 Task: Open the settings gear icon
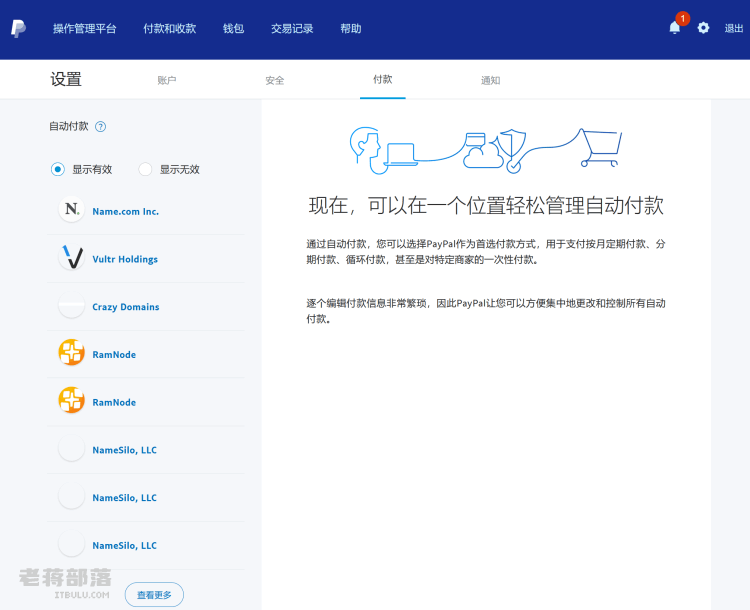coord(703,28)
